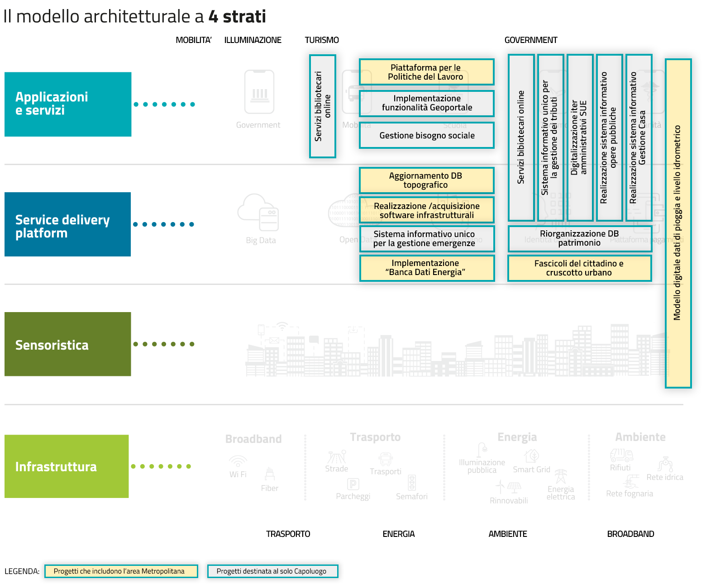Image resolution: width=706 pixels, height=588 pixels.
Task: Select the Sensoristica layer block
Action: 68,344
